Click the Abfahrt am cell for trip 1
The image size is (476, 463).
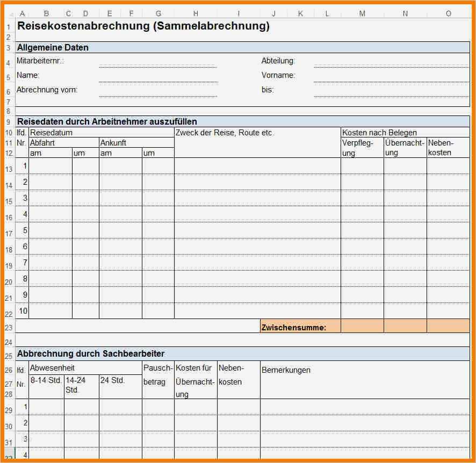(51, 166)
